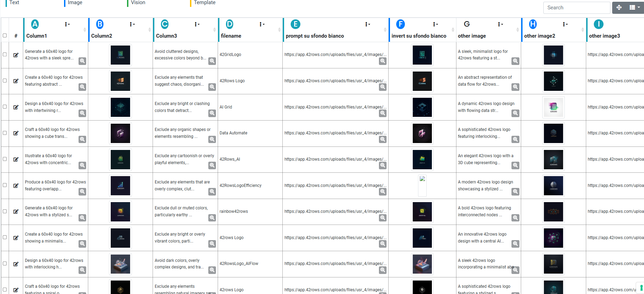Open invert thumbnail in Data Automate row
Viewport: 644px width, 294px height.
point(422,133)
